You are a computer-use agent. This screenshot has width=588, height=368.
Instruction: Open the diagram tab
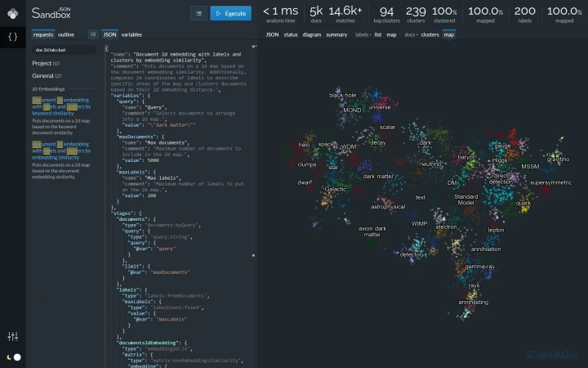[x=312, y=34]
